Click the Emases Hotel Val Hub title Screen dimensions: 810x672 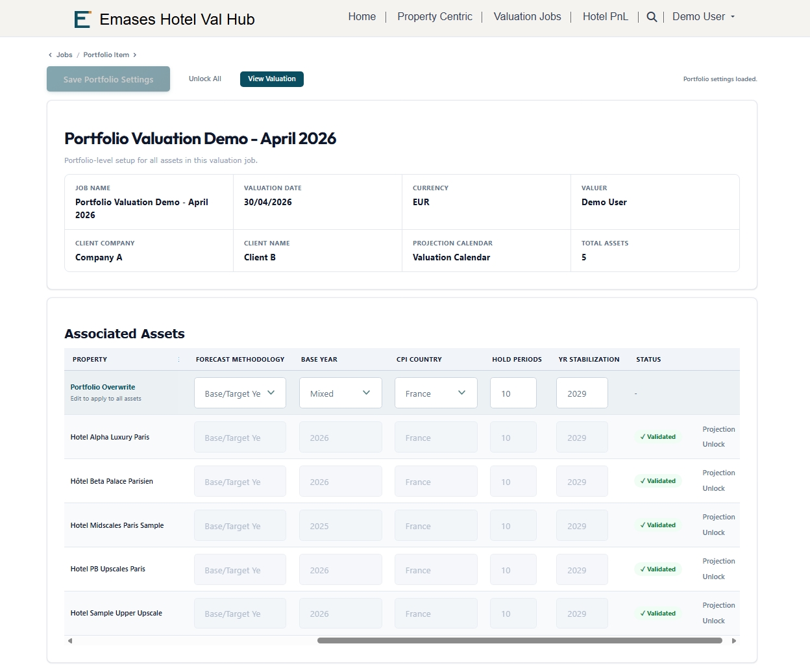[177, 19]
